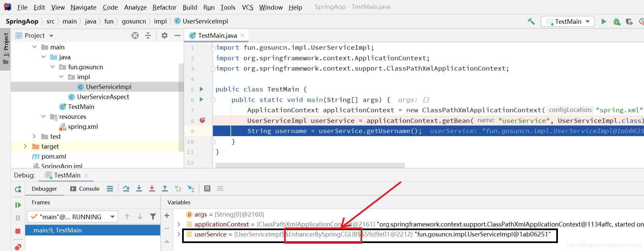Screen dimensions: 644x251
Task: Collapse impl package node
Action: click(62, 77)
